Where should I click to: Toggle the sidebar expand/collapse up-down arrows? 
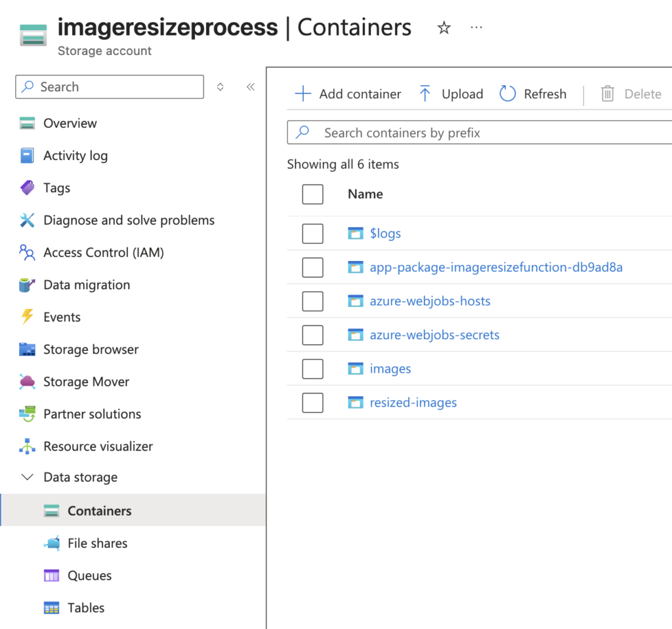[x=220, y=87]
